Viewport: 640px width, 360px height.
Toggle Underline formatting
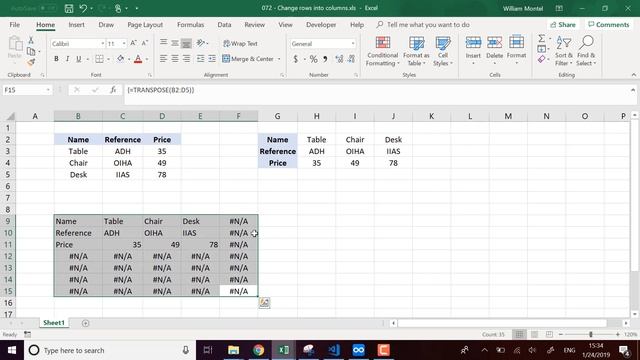pos(78,59)
